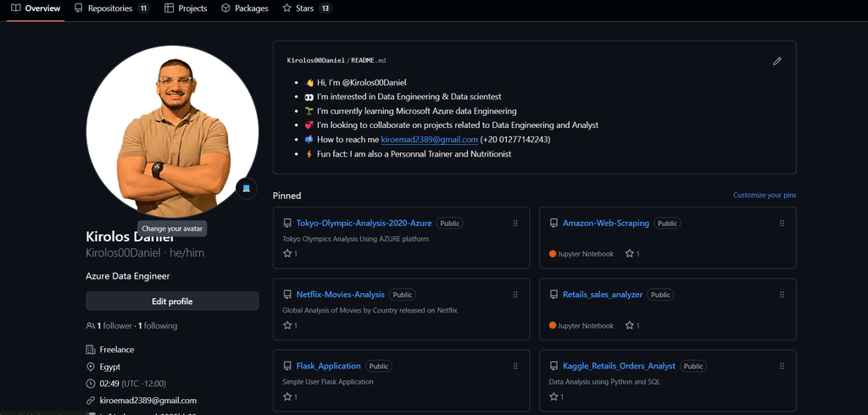Click drag handle on Netflix-Movies-Analysis pin
This screenshot has height=415, width=868.
point(515,295)
